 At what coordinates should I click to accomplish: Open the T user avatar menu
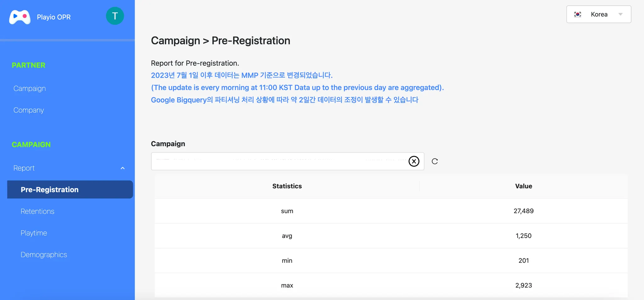115,16
